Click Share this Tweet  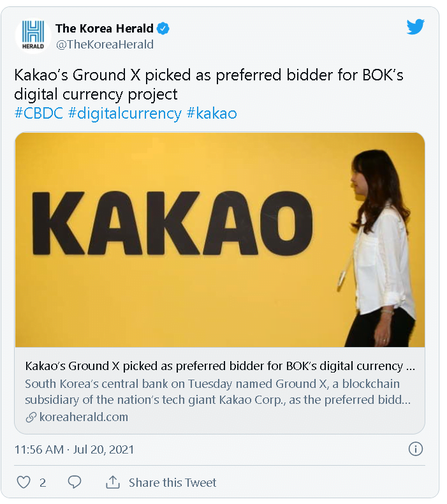172,482
